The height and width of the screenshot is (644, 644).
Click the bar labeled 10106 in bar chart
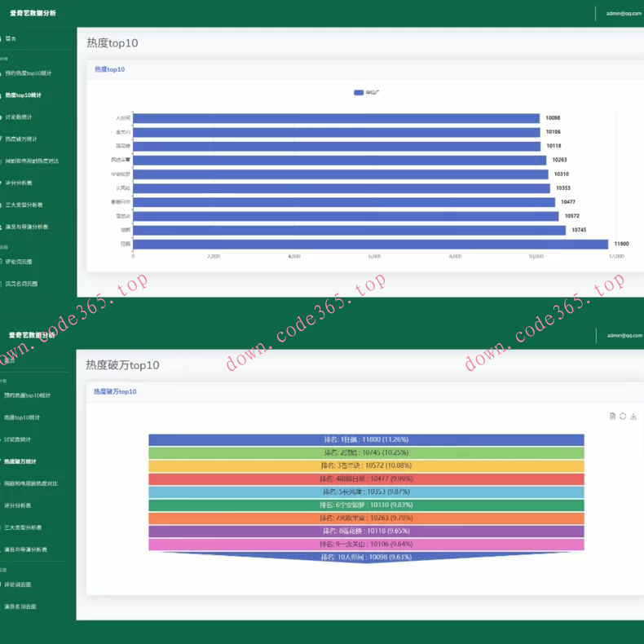(337, 132)
